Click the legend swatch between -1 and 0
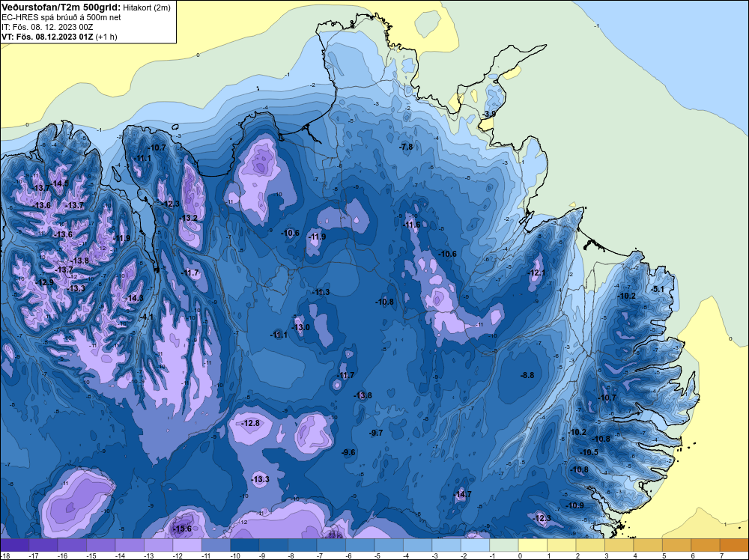The image size is (749, 560). point(504,545)
